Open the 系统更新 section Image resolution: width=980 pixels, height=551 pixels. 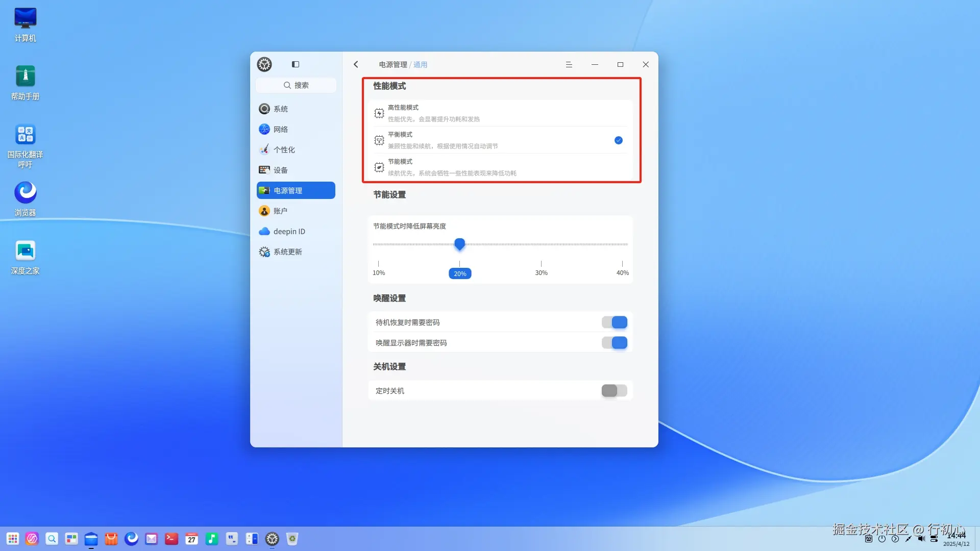[296, 252]
